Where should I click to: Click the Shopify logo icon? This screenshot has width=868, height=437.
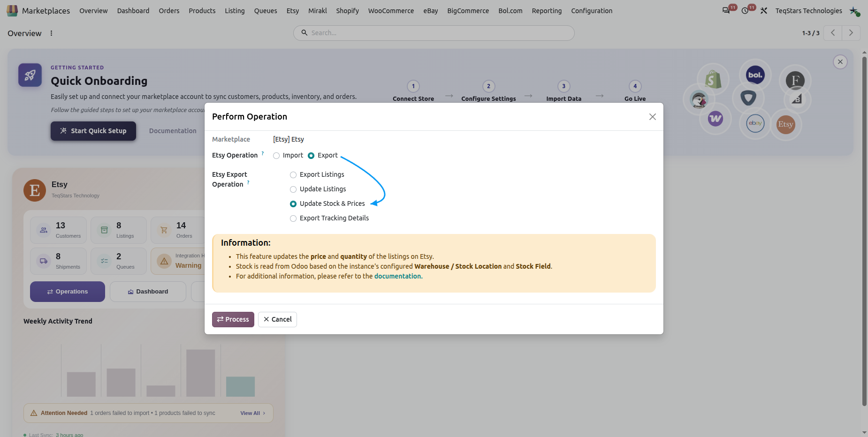[713, 79]
